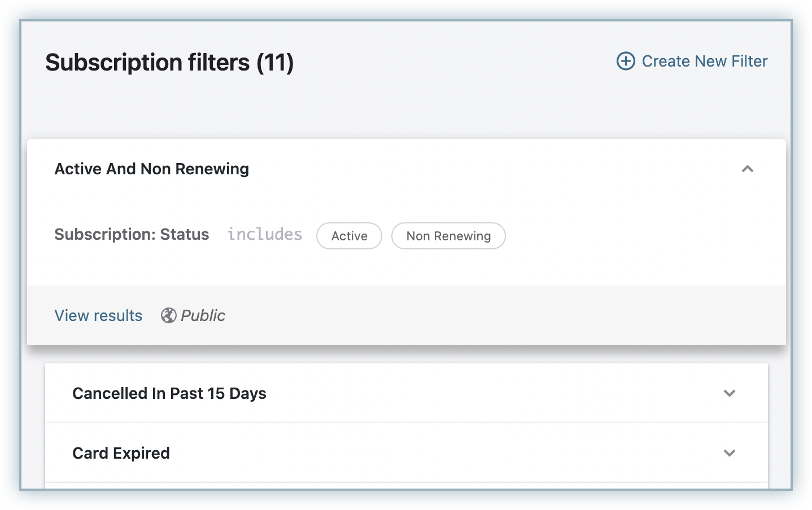Image resolution: width=812 pixels, height=510 pixels.
Task: Click the globe icon next to Public
Action: pos(168,315)
